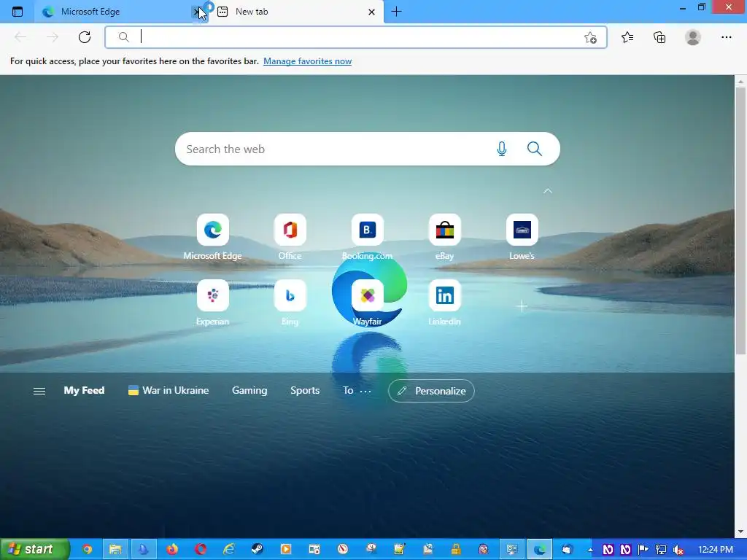Click the Refresh page button

point(85,37)
